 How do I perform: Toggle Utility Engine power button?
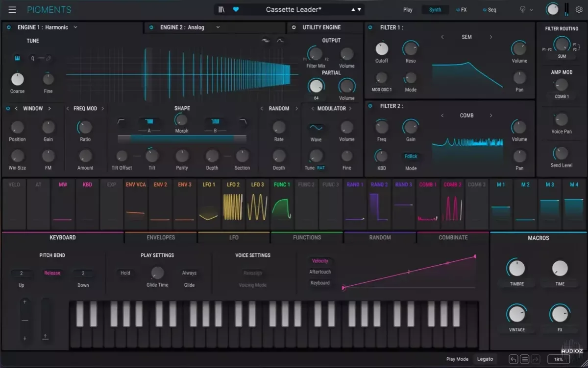(x=294, y=27)
